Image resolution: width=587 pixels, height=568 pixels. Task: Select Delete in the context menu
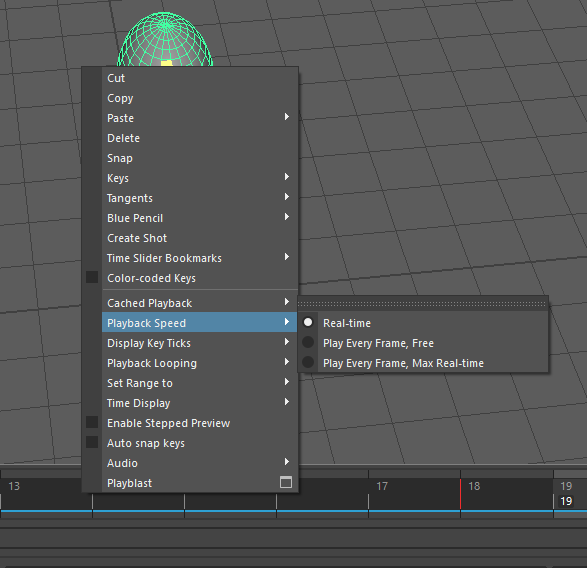(x=200, y=138)
